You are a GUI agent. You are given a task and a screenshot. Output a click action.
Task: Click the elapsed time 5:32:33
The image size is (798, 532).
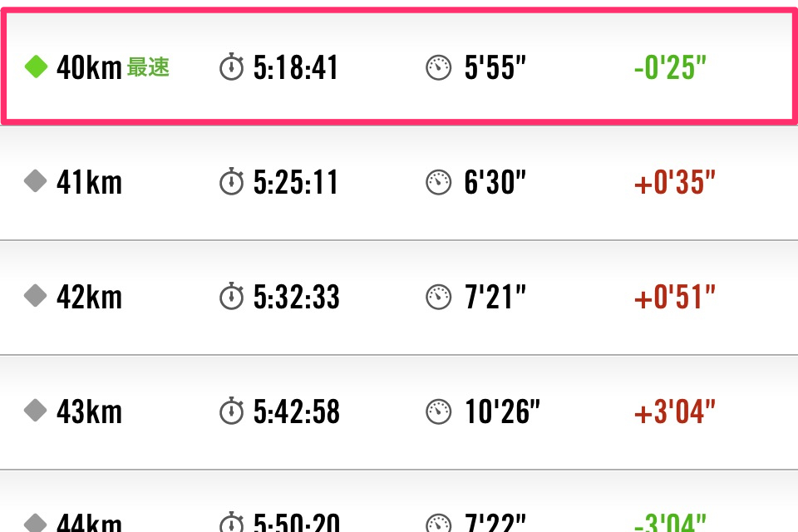[296, 297]
